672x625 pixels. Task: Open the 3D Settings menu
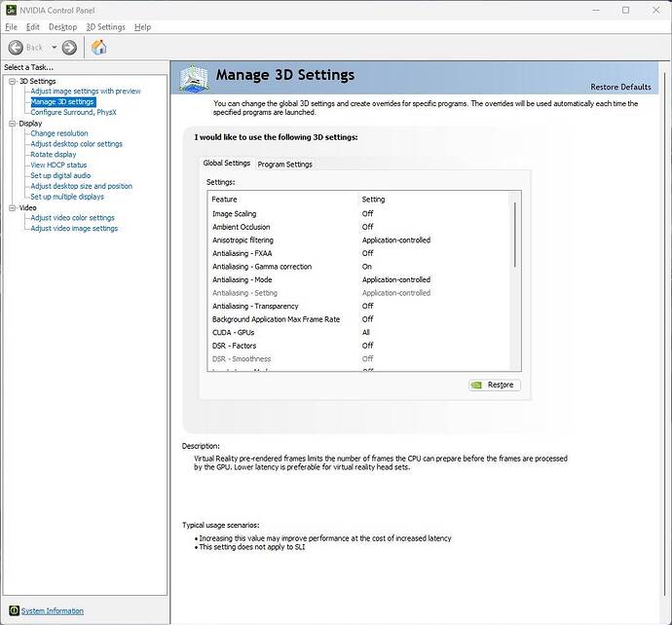click(x=105, y=27)
